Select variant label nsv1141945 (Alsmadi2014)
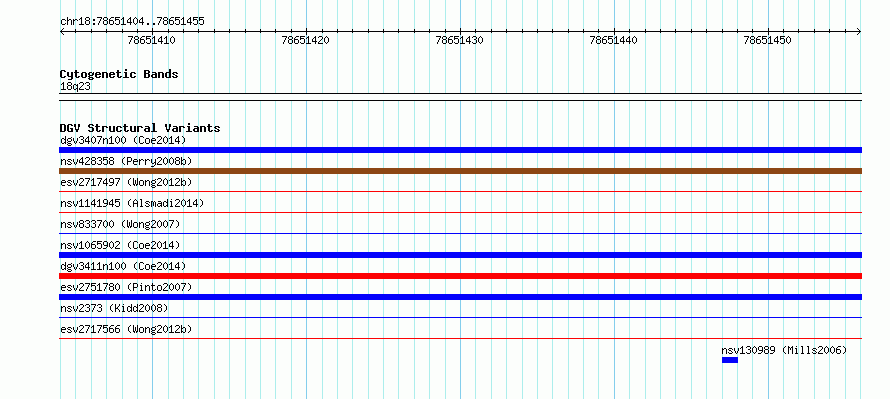This screenshot has width=890, height=399. pyautogui.click(x=132, y=203)
